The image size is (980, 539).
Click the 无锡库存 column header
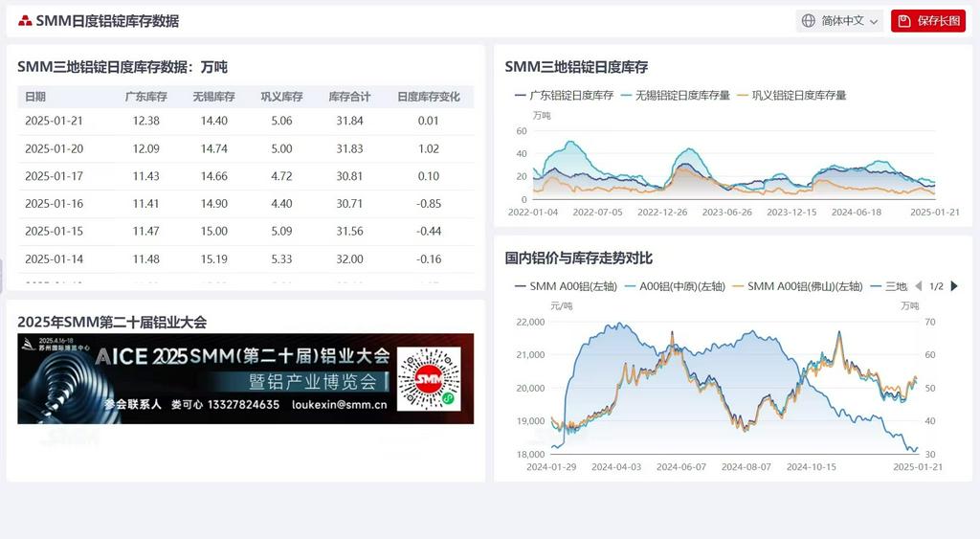213,97
